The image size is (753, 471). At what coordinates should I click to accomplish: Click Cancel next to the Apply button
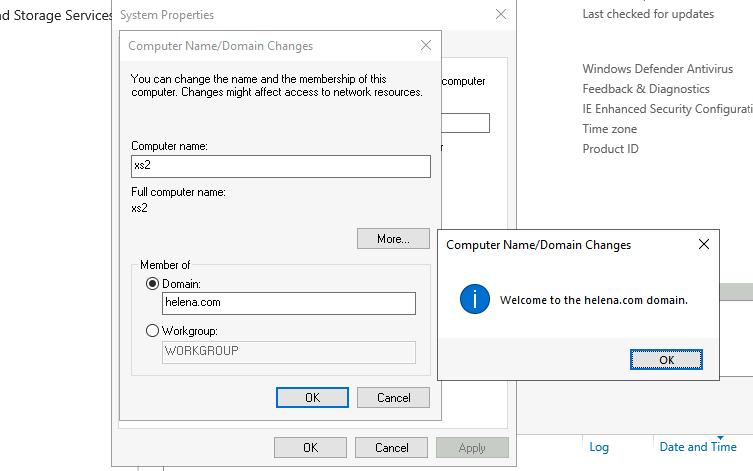click(x=391, y=448)
